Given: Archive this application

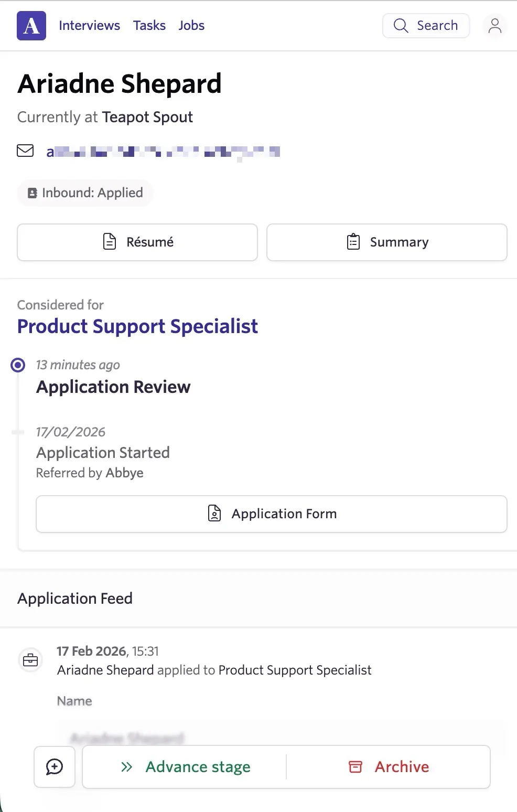Looking at the screenshot, I should pyautogui.click(x=389, y=767).
